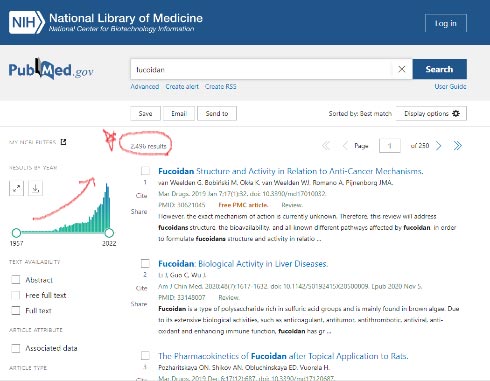The height and width of the screenshot is (381, 490).
Task: Open the Advanced search link
Action: pyautogui.click(x=145, y=87)
